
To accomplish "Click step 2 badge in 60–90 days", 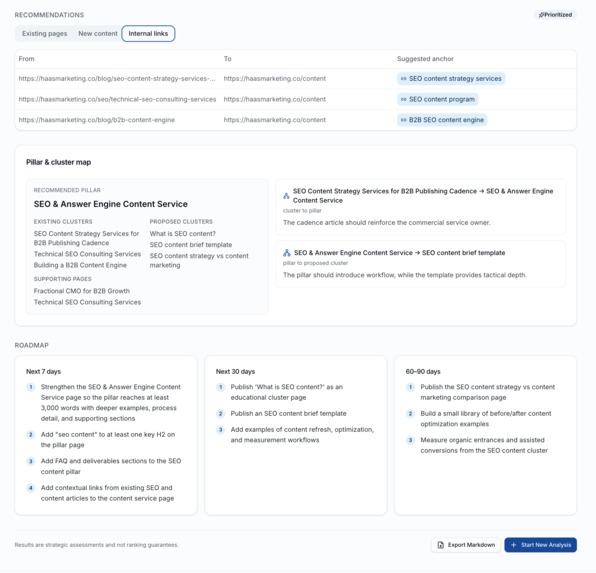I will [x=410, y=414].
